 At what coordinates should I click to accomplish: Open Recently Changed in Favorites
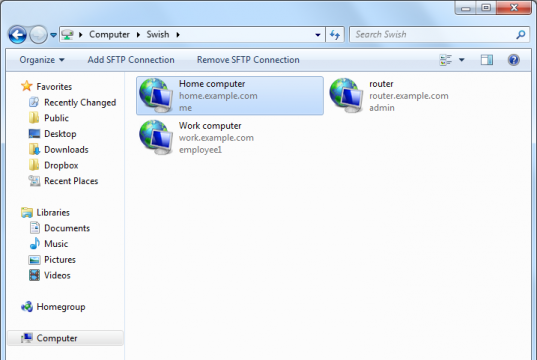click(80, 102)
